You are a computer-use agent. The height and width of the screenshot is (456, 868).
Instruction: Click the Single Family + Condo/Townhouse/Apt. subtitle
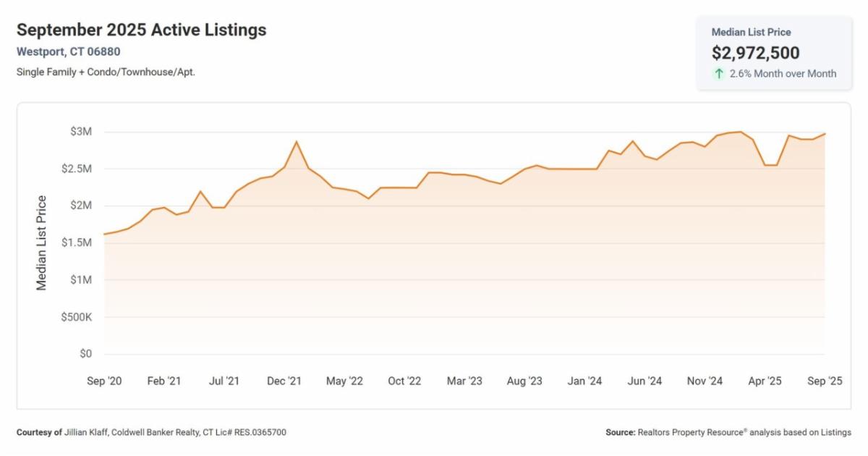(106, 72)
